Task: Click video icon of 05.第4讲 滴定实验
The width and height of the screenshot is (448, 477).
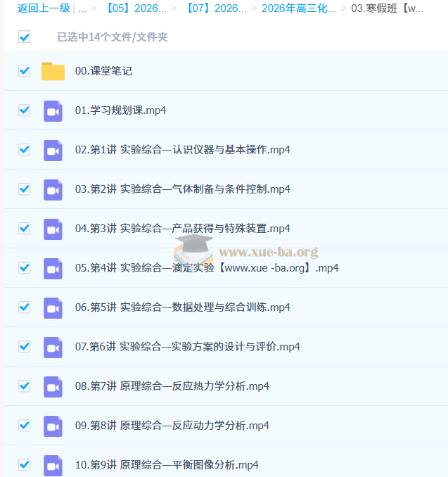Action: (x=53, y=268)
